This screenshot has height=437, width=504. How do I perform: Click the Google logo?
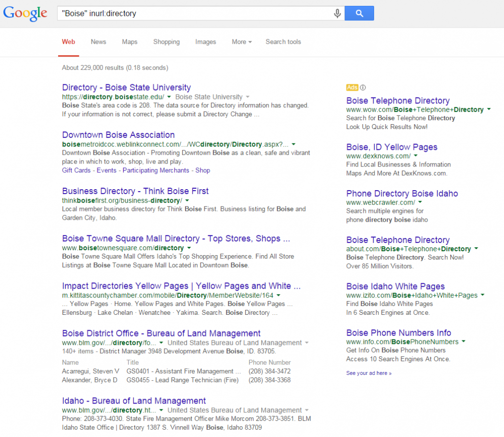coord(25,13)
